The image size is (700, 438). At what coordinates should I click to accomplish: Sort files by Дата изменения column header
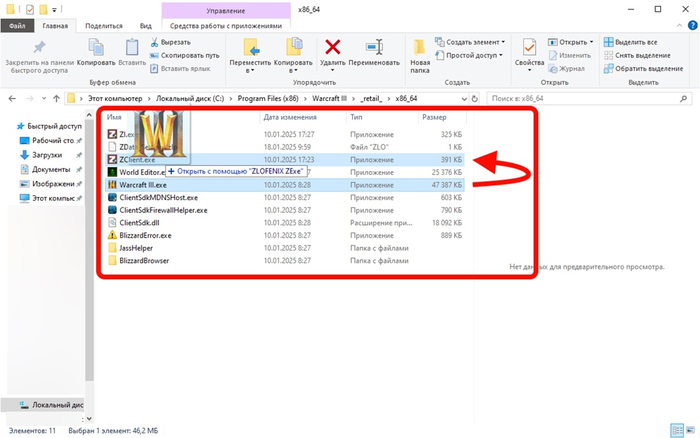click(290, 117)
